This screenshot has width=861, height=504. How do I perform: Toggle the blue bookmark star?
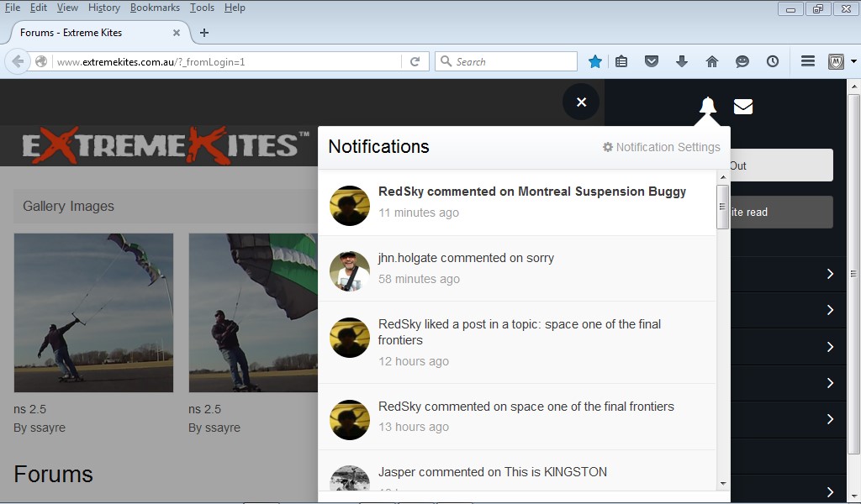[595, 61]
